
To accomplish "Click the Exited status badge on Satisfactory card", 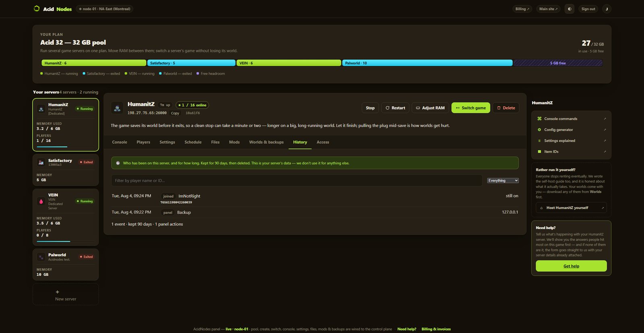I will 86,162.
